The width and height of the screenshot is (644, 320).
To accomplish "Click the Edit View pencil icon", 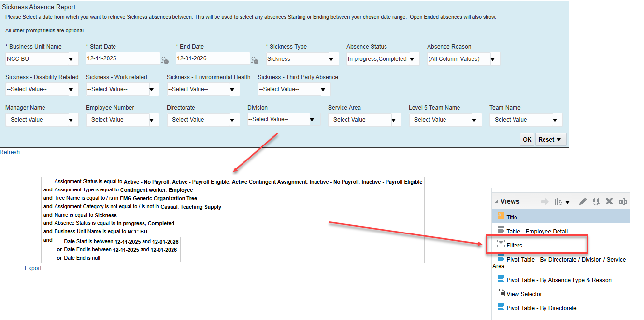I will pos(583,202).
